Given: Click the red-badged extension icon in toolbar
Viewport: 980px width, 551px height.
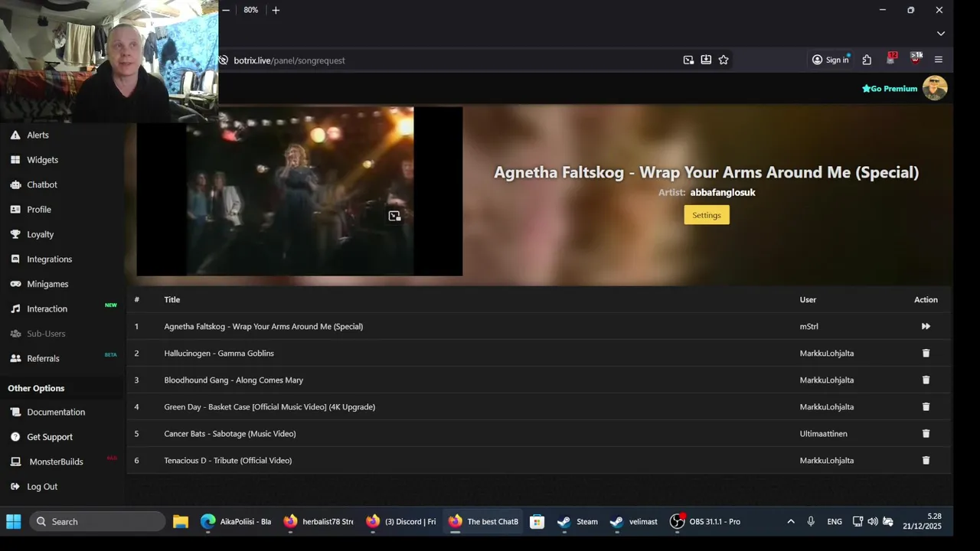Looking at the screenshot, I should [891, 59].
